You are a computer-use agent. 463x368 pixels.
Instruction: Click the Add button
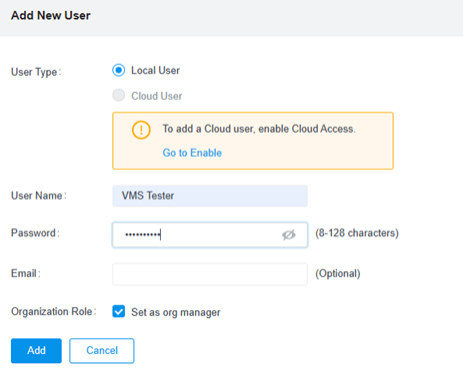[x=36, y=350]
